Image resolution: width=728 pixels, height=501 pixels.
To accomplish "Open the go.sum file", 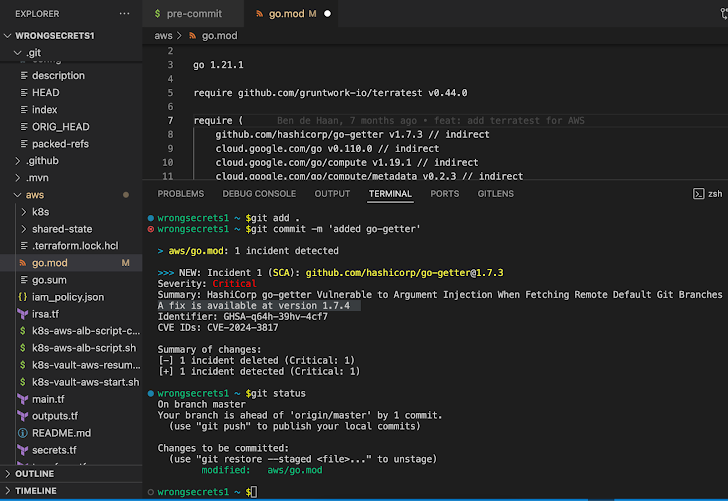I will pyautogui.click(x=49, y=280).
